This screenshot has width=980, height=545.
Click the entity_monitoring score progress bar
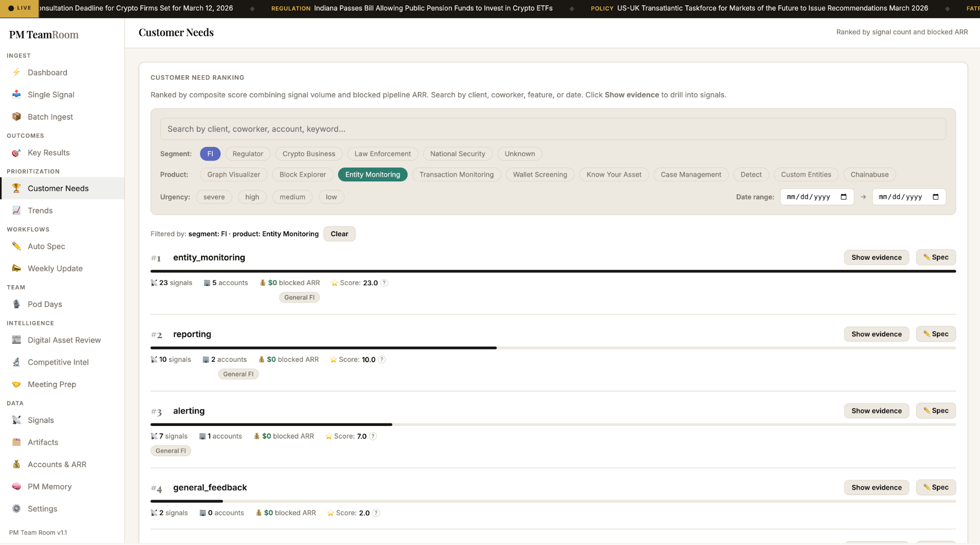553,271
